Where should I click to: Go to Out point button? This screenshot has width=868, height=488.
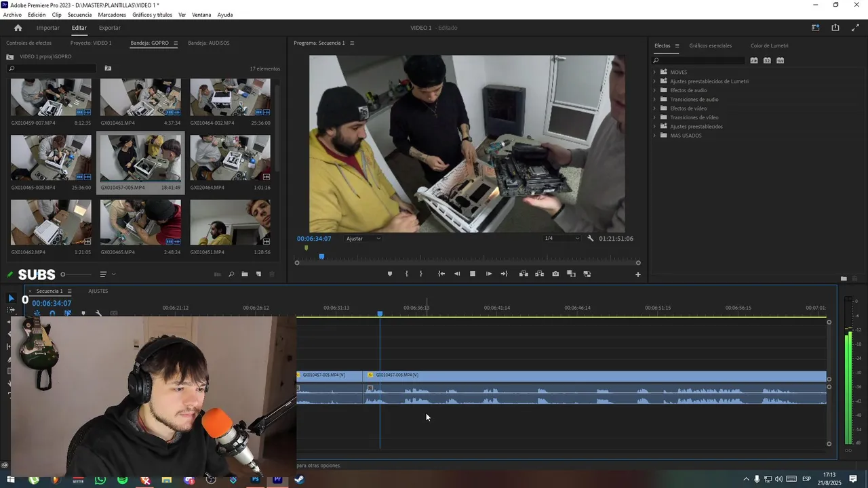point(504,274)
